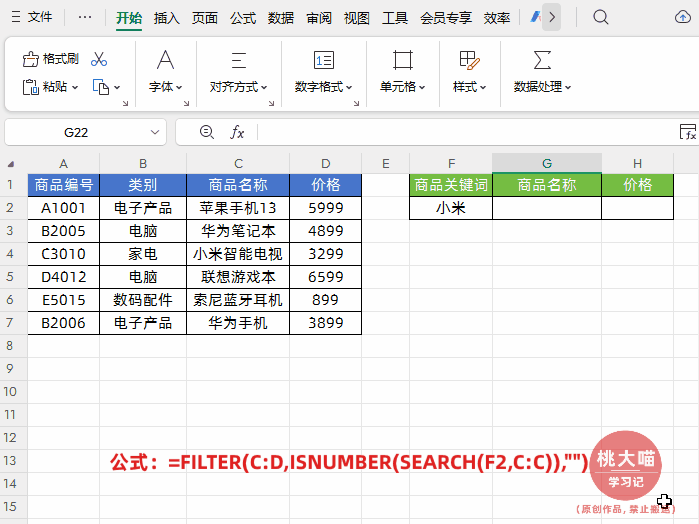Select cell with price 3899

click(326, 323)
